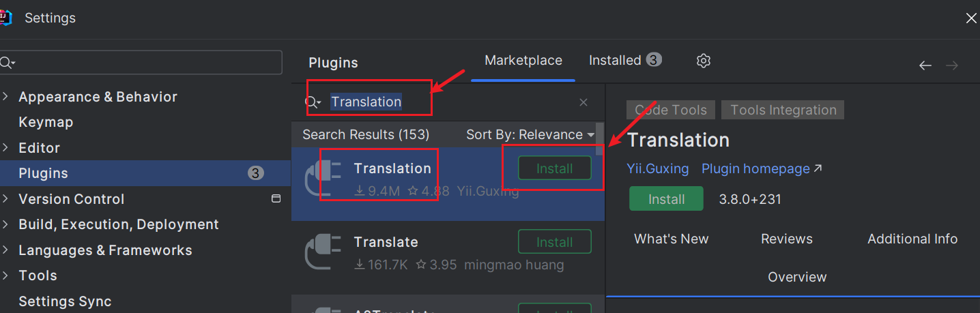Expand the Tools settings node
This screenshot has width=980, height=313.
tap(5, 275)
